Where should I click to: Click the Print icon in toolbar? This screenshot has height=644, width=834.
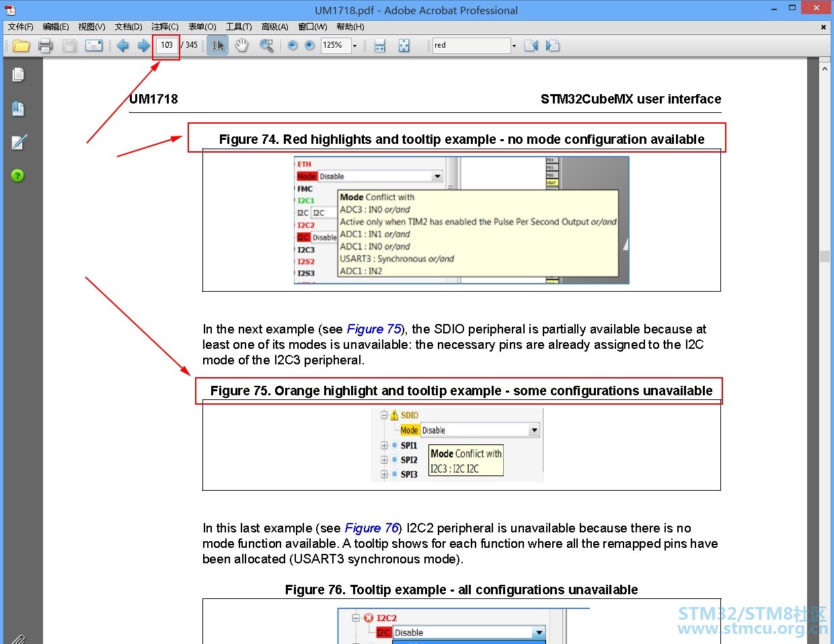[45, 46]
